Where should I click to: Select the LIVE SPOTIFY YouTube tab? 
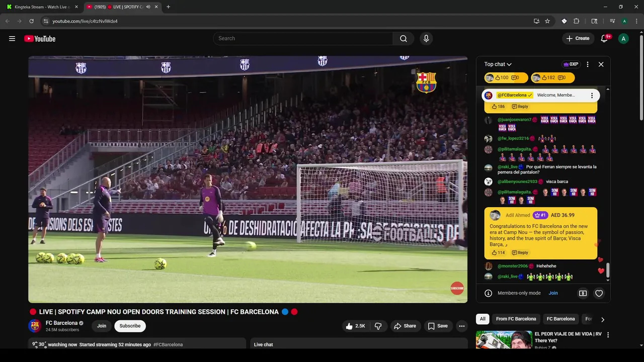(121, 7)
